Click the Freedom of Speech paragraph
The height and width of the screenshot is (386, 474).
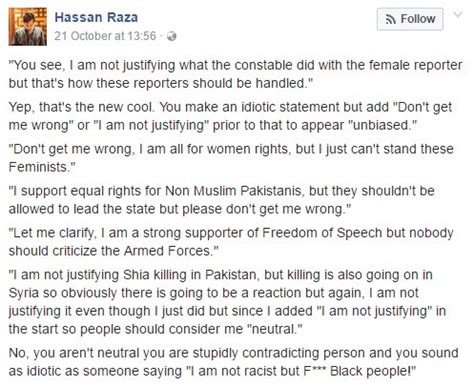click(231, 242)
